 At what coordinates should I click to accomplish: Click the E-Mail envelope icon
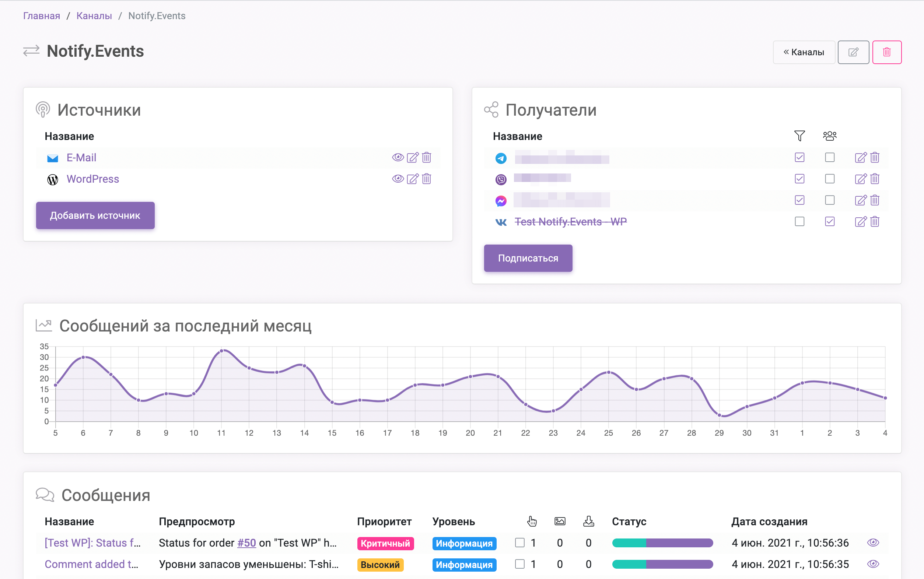(52, 158)
